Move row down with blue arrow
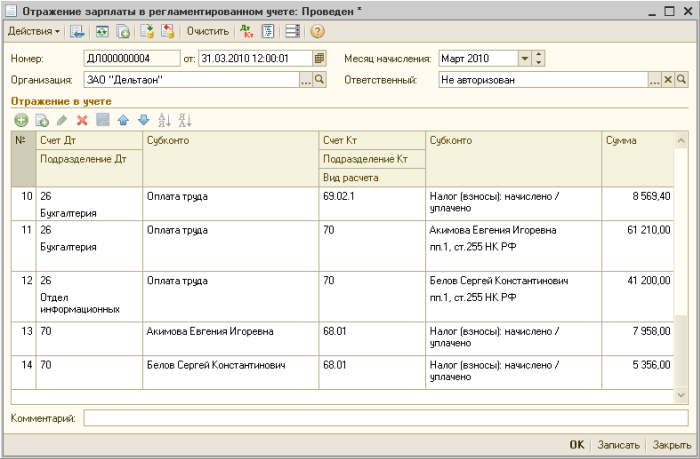The image size is (700, 459). [143, 120]
